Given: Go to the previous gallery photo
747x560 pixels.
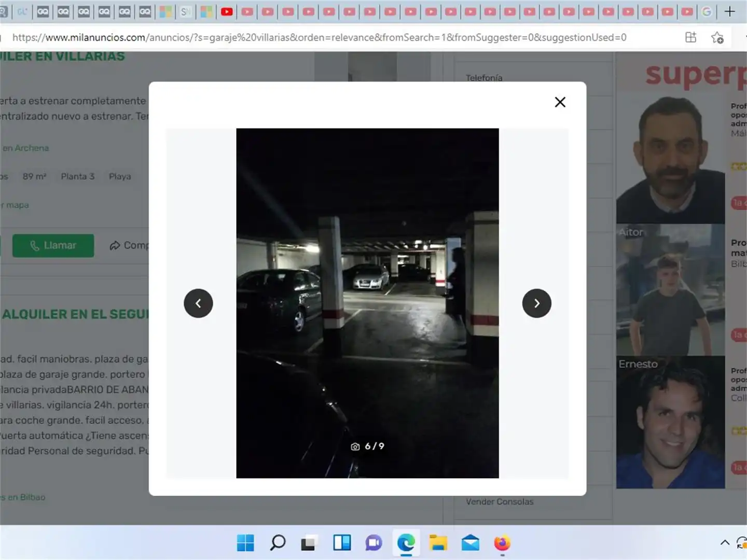Looking at the screenshot, I should click(198, 303).
